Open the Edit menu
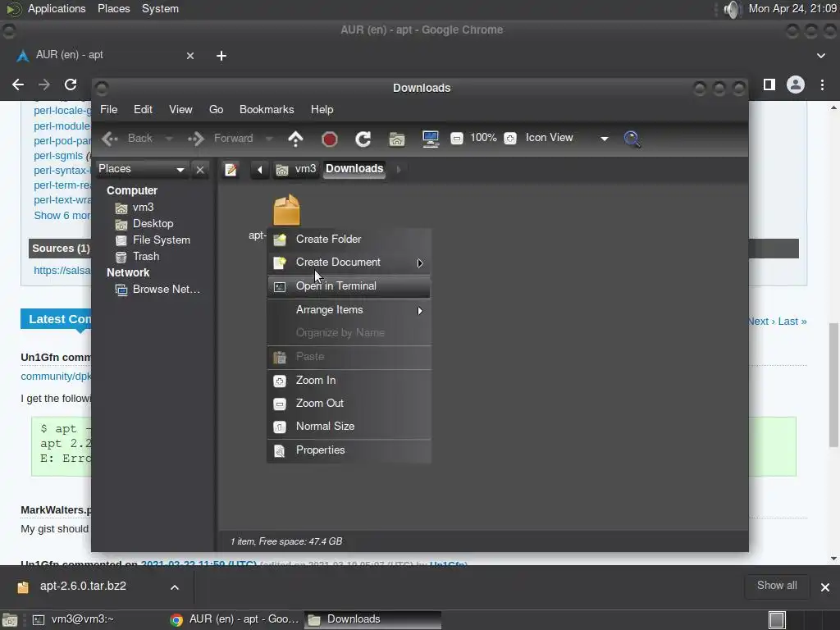The image size is (840, 630). [143, 109]
